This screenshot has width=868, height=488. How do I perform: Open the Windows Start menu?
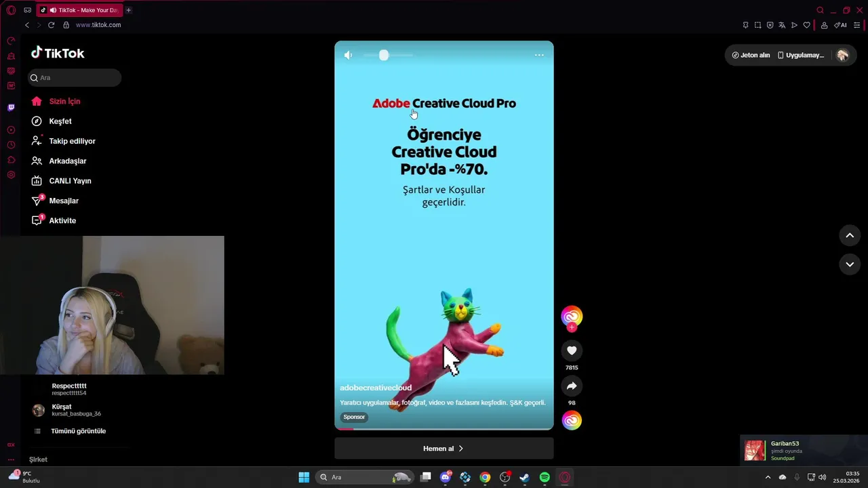(x=304, y=477)
